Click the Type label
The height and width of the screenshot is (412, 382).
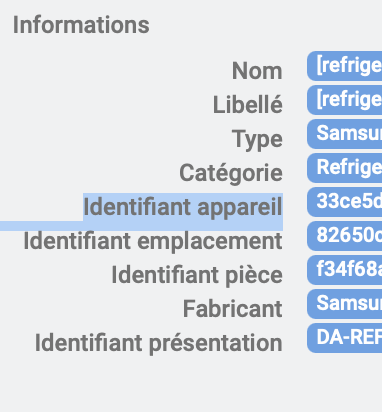pyautogui.click(x=257, y=140)
